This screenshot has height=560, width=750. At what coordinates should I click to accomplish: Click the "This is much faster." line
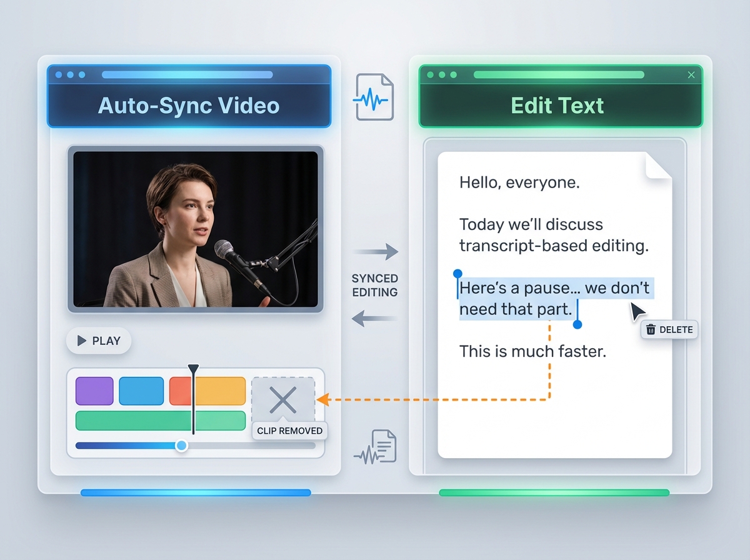(532, 351)
